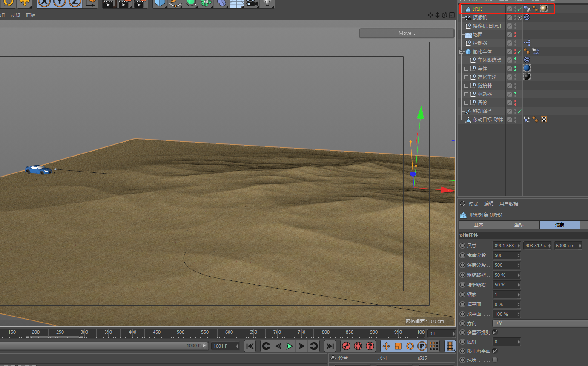Viewport: 588px width, 366px height.
Task: Open the 编辑 attribute menu
Action: [x=489, y=204]
